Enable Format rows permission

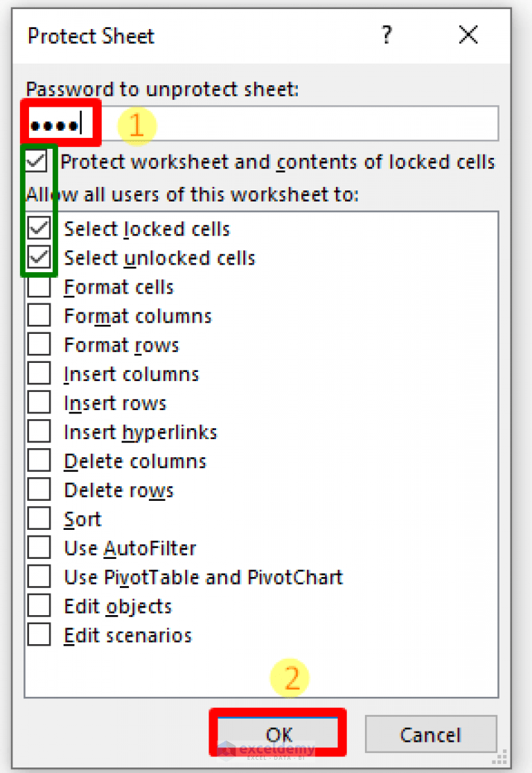point(40,344)
